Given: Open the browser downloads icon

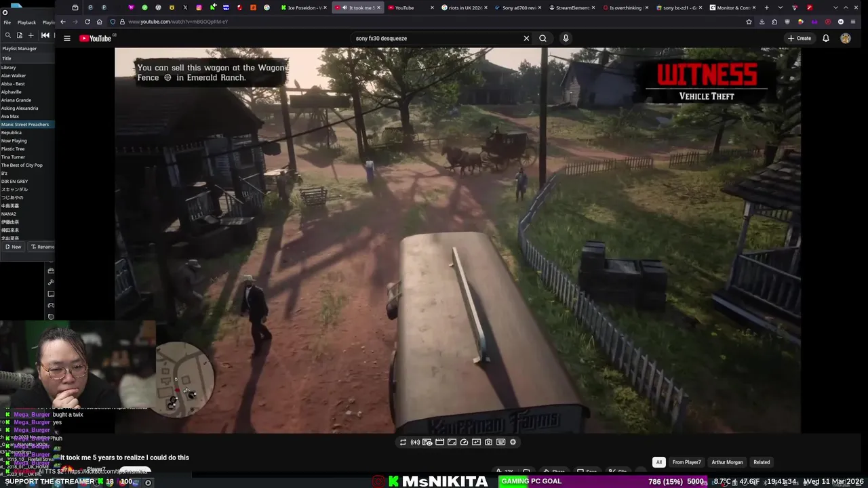Looking at the screenshot, I should [x=762, y=22].
